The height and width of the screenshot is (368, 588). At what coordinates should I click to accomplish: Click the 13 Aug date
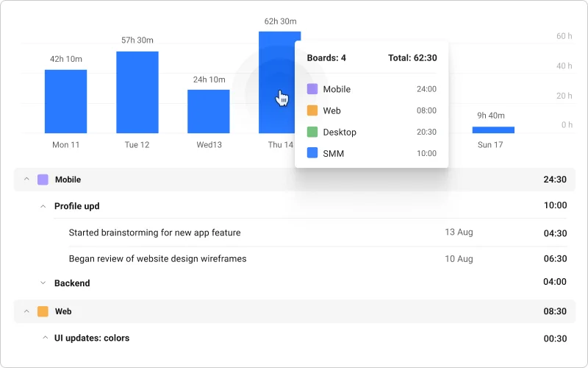pyautogui.click(x=459, y=232)
